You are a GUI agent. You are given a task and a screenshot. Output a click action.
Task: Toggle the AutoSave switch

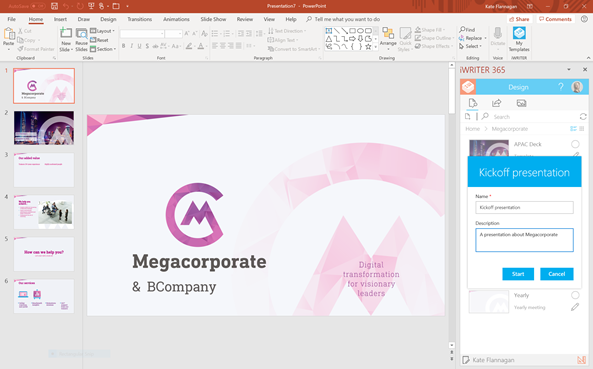tap(38, 6)
